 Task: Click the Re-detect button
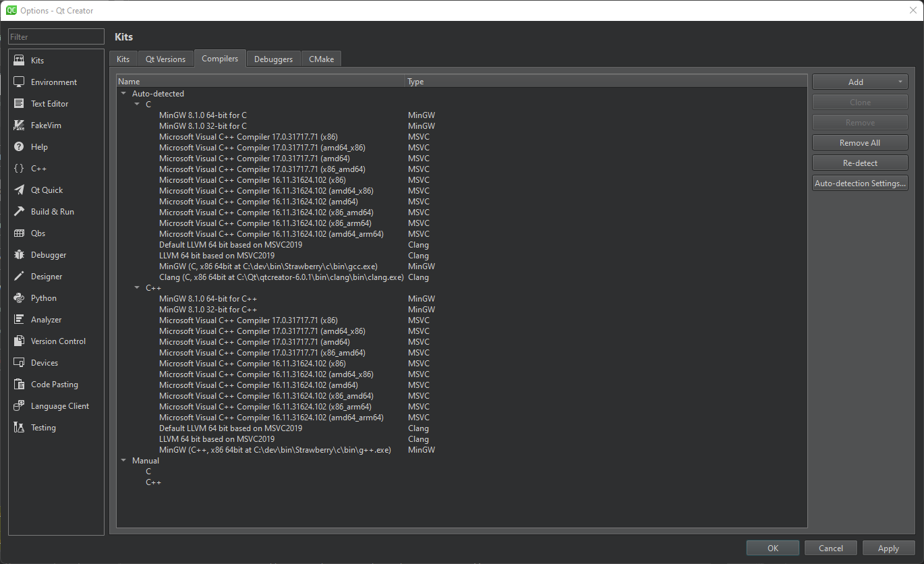[860, 163]
